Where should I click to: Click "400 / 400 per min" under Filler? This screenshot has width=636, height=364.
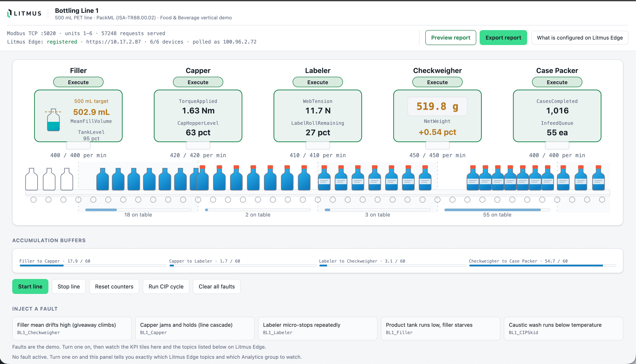point(78,155)
